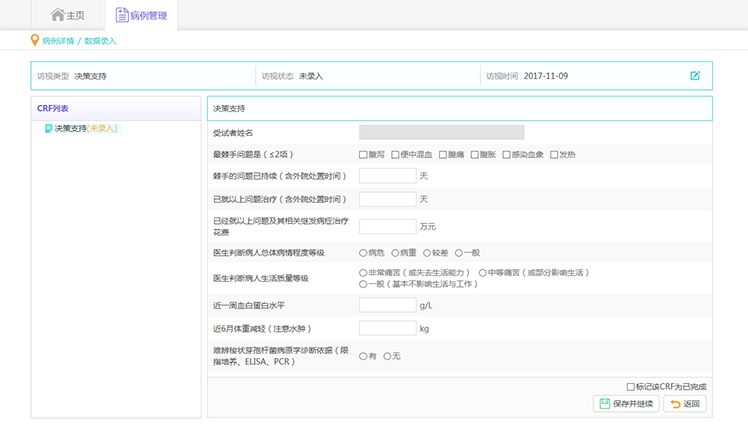
Task: Click the return arrow icon on 返回
Action: 673,404
